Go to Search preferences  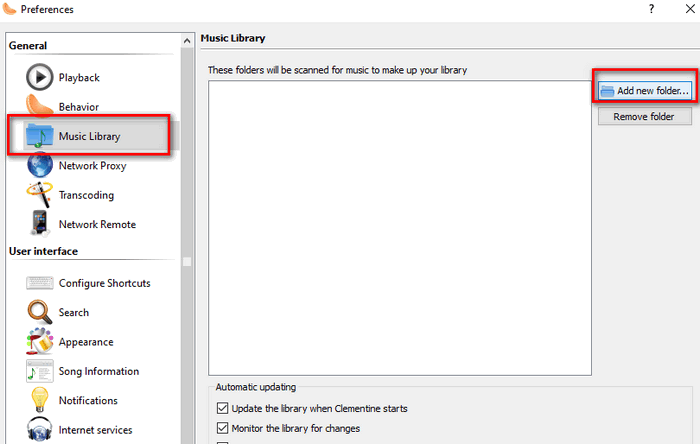pos(74,312)
